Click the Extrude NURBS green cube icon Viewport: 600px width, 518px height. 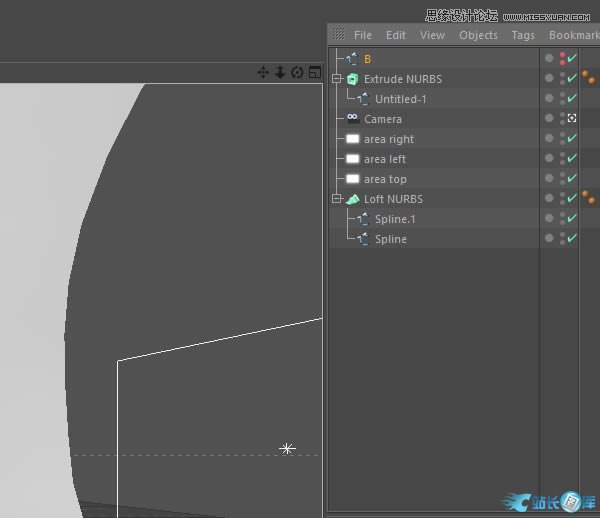click(x=352, y=79)
